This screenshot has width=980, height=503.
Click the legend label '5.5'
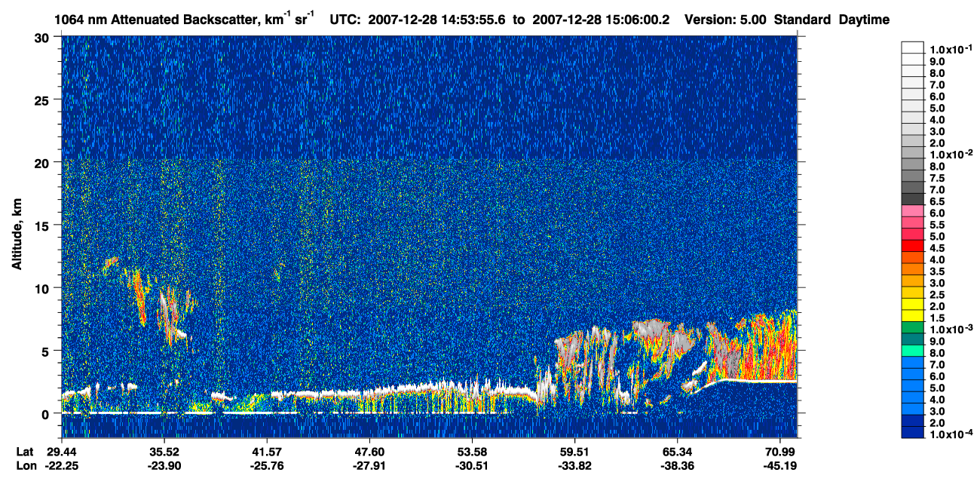[x=938, y=225]
